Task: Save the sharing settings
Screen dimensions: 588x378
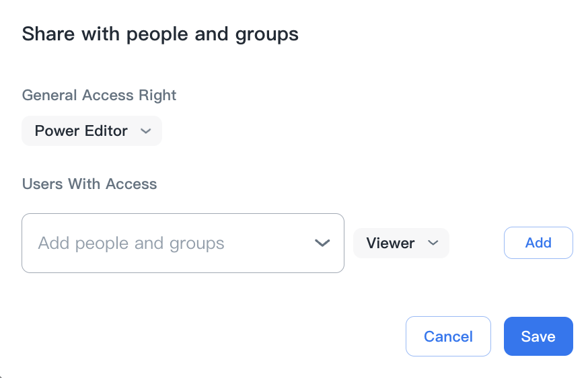Action: (538, 336)
